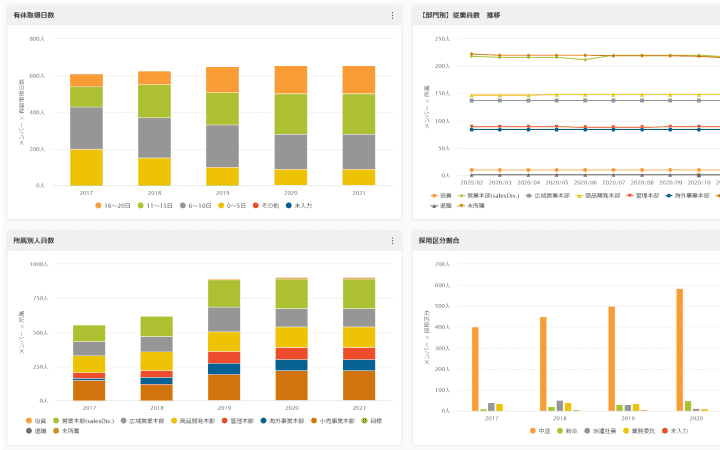The height and width of the screenshot is (450, 720).
Task: Toggle 未所属 line legend in 従業員数 推移 chart
Action: pyautogui.click(x=471, y=206)
